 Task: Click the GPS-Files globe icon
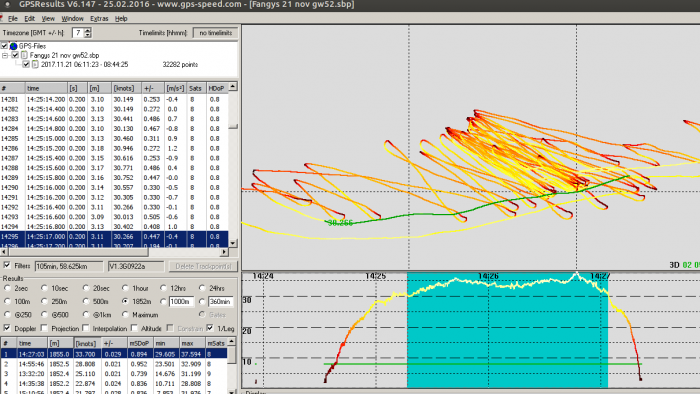13,46
